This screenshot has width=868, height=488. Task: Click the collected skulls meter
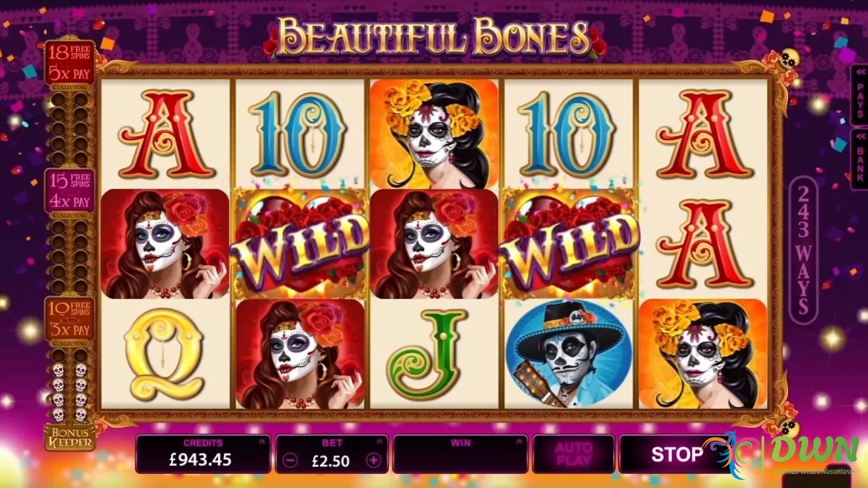pyautogui.click(x=69, y=393)
